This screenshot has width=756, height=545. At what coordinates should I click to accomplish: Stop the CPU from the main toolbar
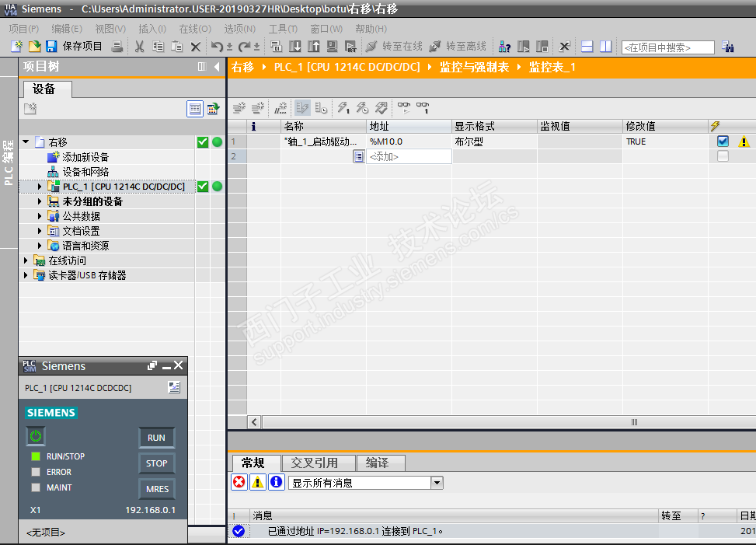[542, 47]
